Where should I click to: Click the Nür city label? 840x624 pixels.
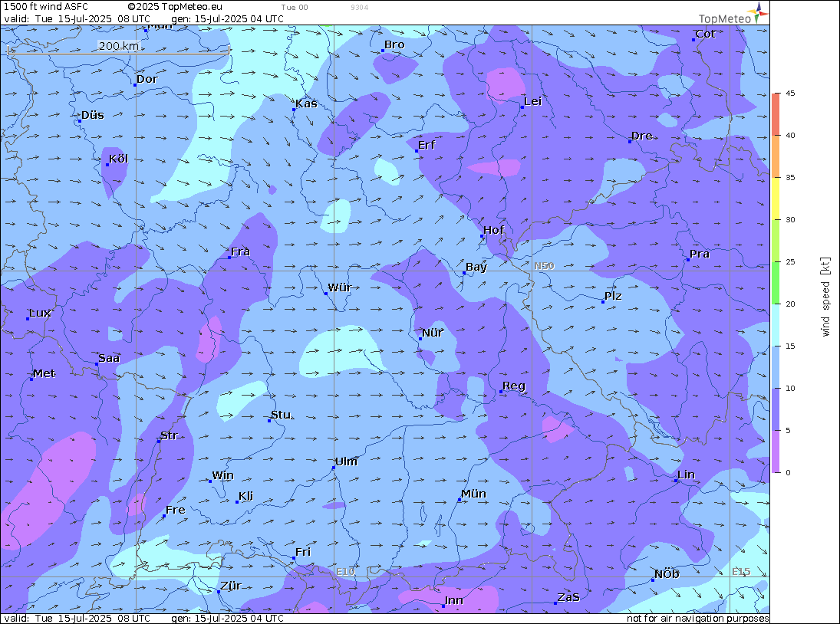coord(433,333)
